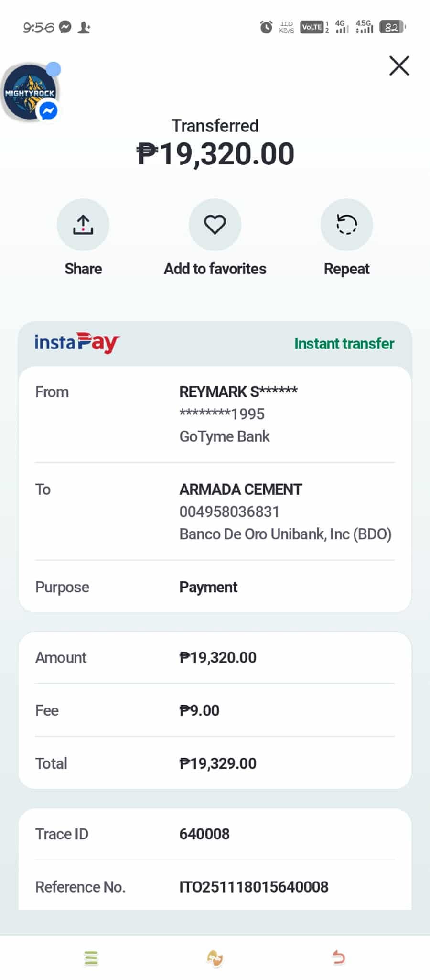Tap the recipient account number 004958036831
The height and width of the screenshot is (980, 430).
[229, 512]
